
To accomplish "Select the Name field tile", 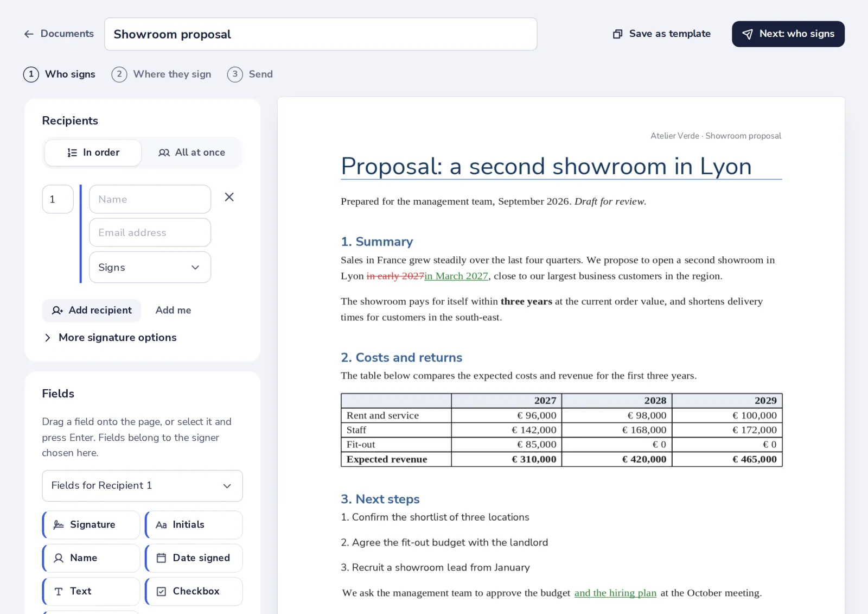I will coord(91,558).
